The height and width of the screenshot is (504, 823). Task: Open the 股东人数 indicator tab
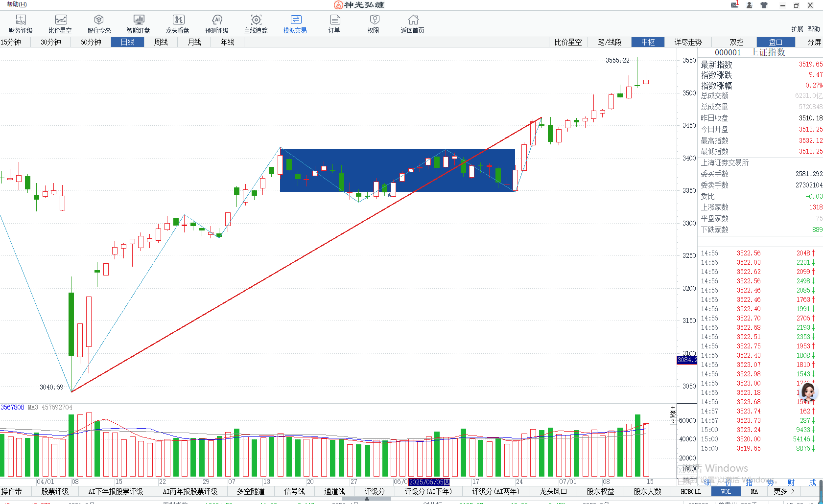pos(647,491)
